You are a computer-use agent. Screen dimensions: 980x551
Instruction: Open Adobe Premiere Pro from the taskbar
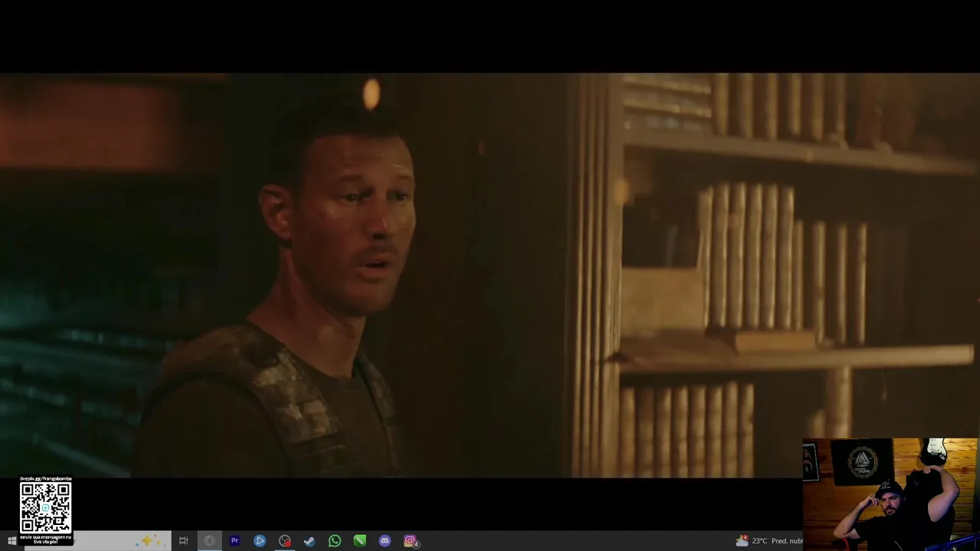pos(235,541)
